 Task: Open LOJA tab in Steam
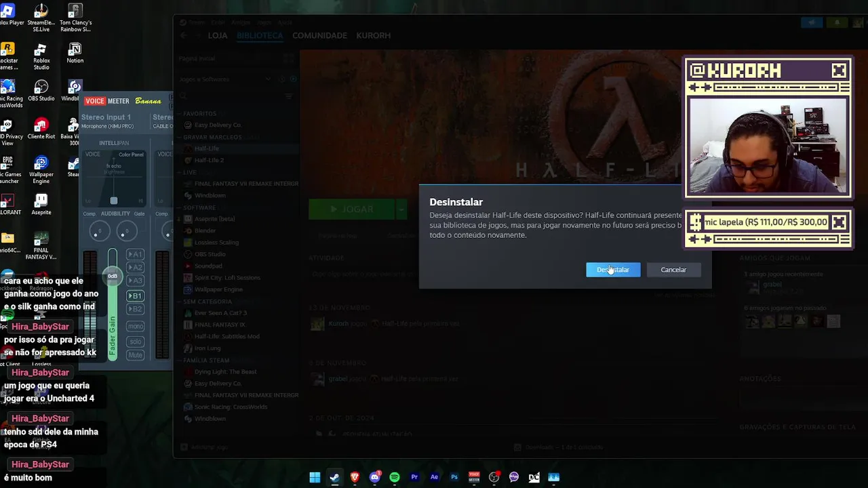point(218,35)
